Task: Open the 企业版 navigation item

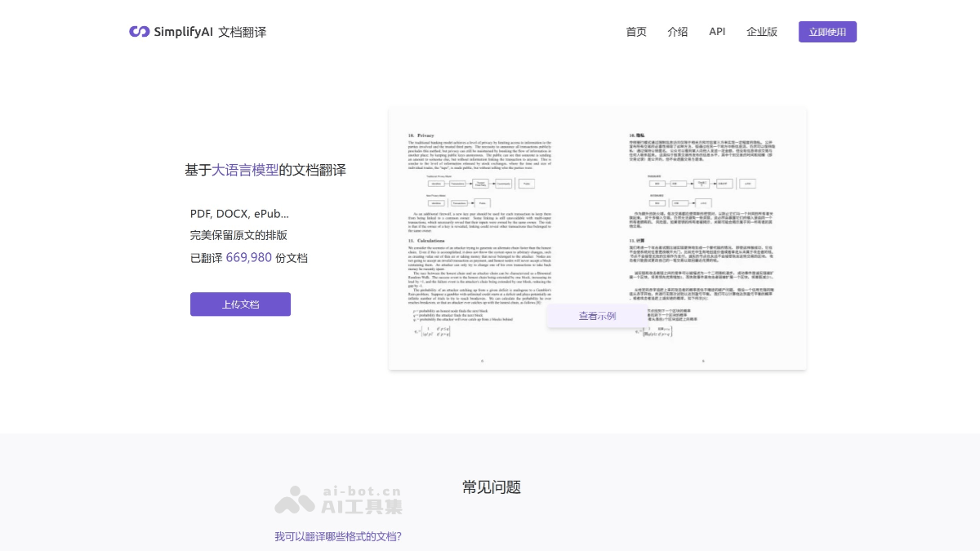Action: 762,32
